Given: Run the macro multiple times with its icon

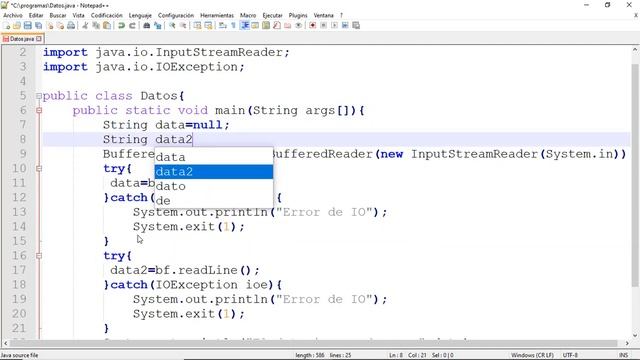Looking at the screenshot, I should tap(345, 25).
